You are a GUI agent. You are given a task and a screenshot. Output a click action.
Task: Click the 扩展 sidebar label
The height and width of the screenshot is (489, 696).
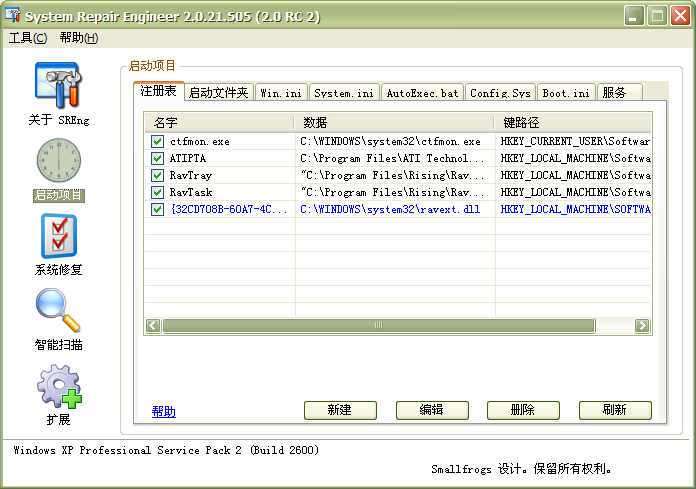[x=59, y=419]
